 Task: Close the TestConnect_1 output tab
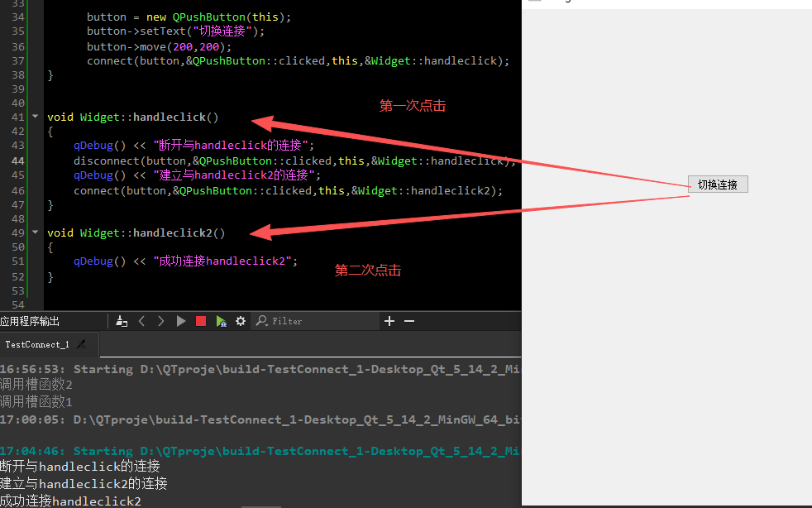[x=81, y=344]
